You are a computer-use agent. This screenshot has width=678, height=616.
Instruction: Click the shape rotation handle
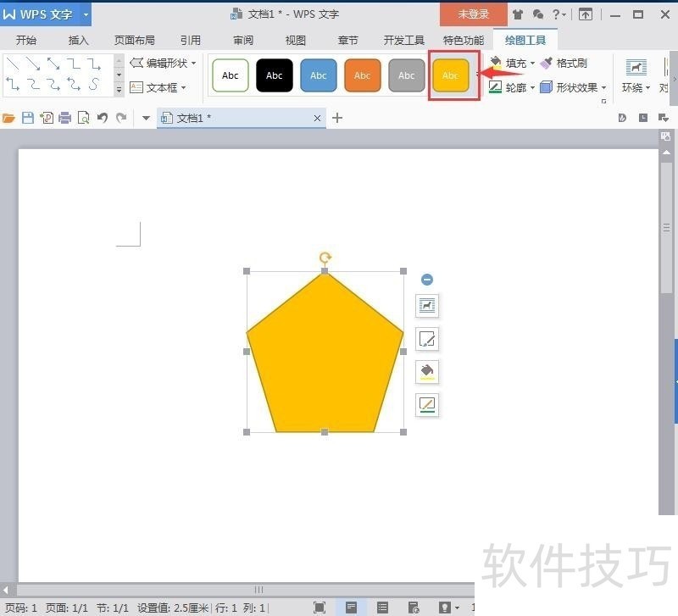point(325,258)
